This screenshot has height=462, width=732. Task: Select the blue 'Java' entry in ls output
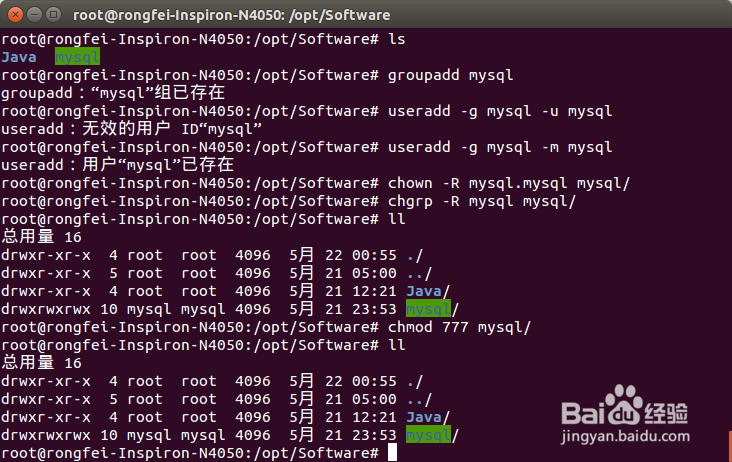click(19, 57)
